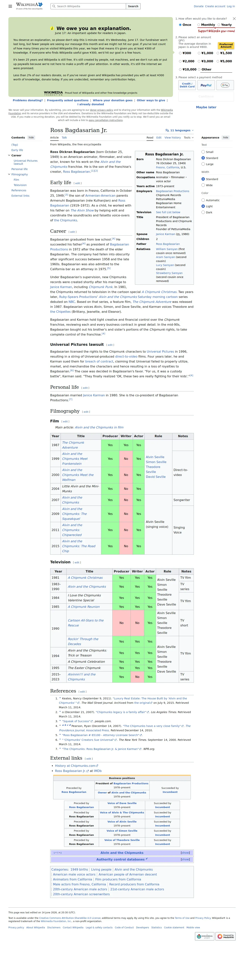The image size is (244, 980).
Task: Select the Read tab
Action: click(x=150, y=138)
